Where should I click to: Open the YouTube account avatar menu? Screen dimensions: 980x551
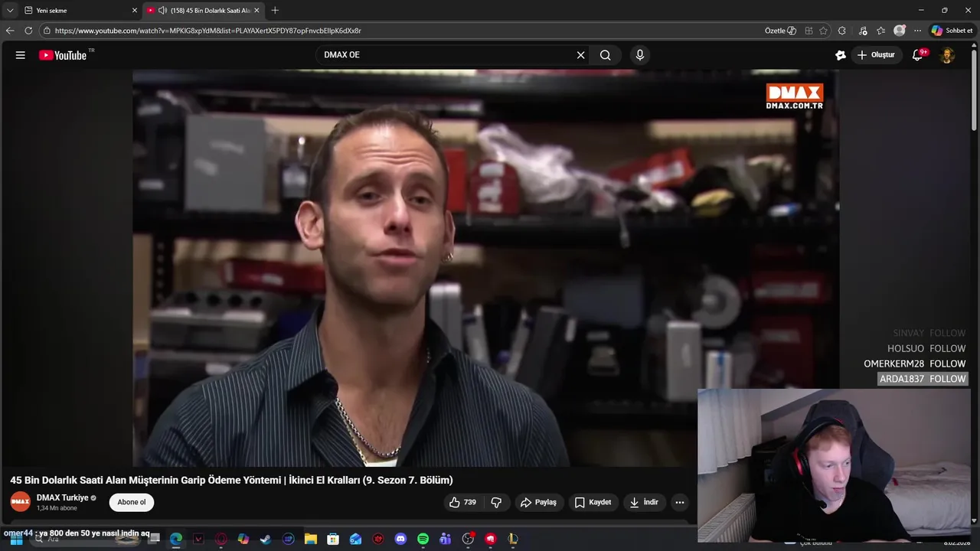tap(947, 55)
